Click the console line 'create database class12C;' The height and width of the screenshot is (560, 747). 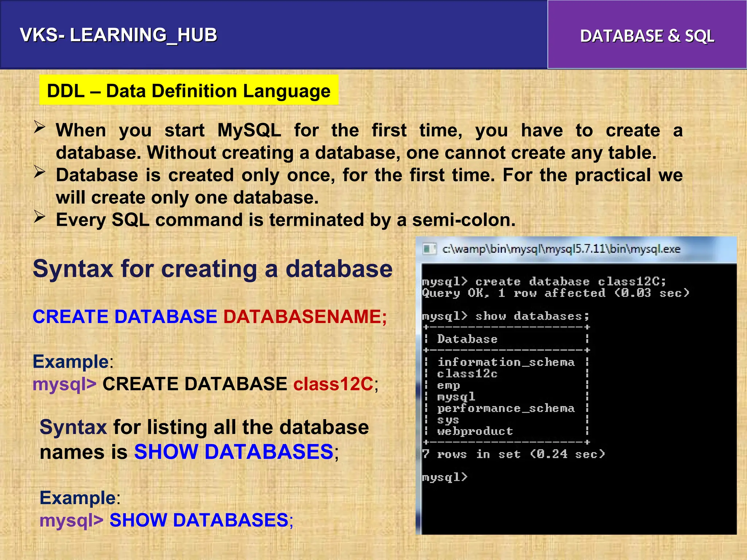570,281
